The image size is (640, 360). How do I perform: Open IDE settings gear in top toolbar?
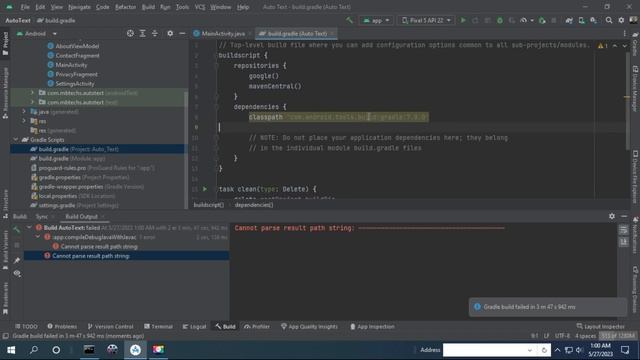coord(621,20)
